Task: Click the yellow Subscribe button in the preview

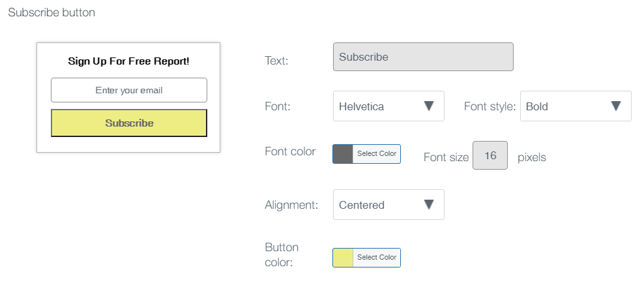Action: click(x=129, y=123)
